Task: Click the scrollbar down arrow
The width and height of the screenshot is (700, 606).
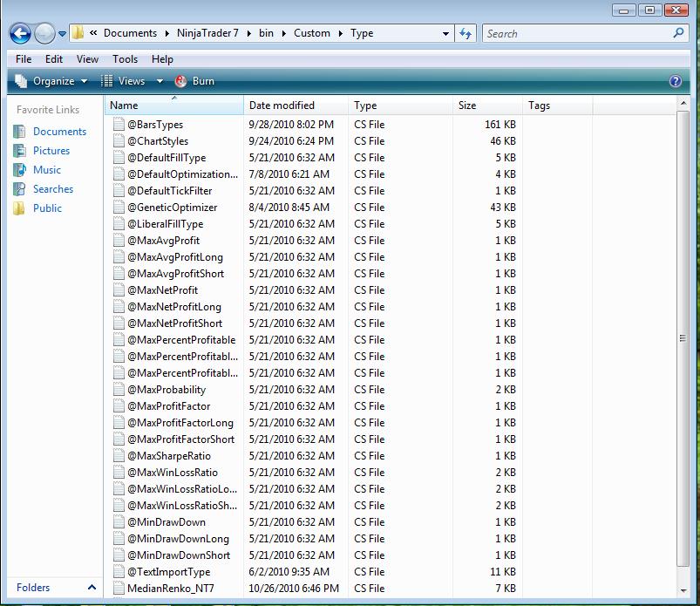Action: click(683, 590)
